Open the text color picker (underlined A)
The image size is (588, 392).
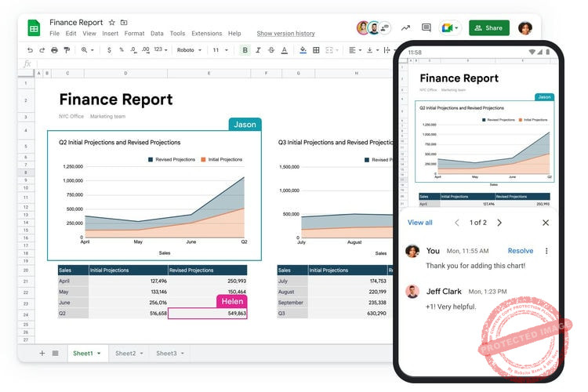click(x=285, y=50)
